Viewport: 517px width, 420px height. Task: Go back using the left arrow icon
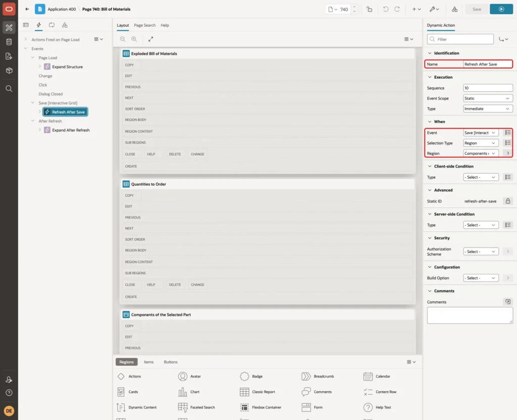click(27, 9)
